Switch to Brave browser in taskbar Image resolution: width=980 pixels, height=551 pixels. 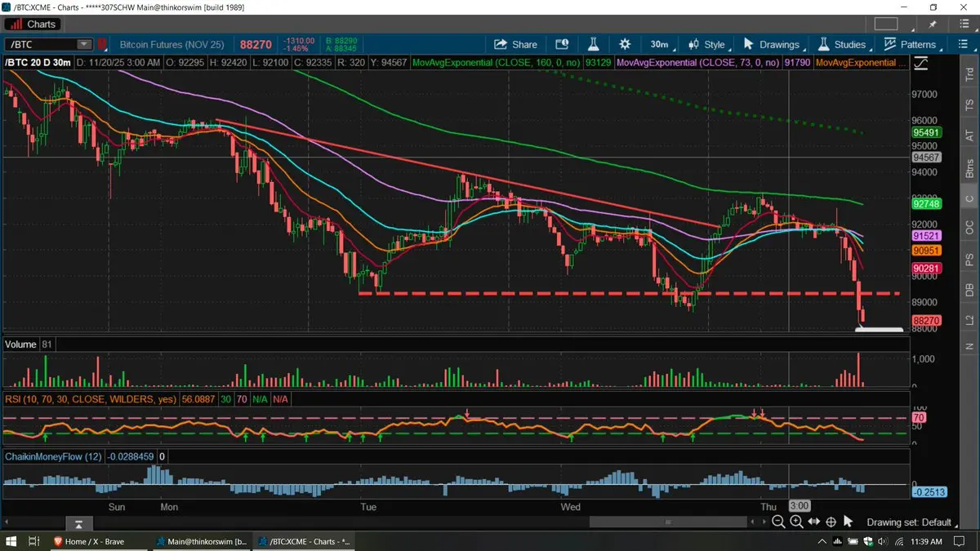coord(95,541)
